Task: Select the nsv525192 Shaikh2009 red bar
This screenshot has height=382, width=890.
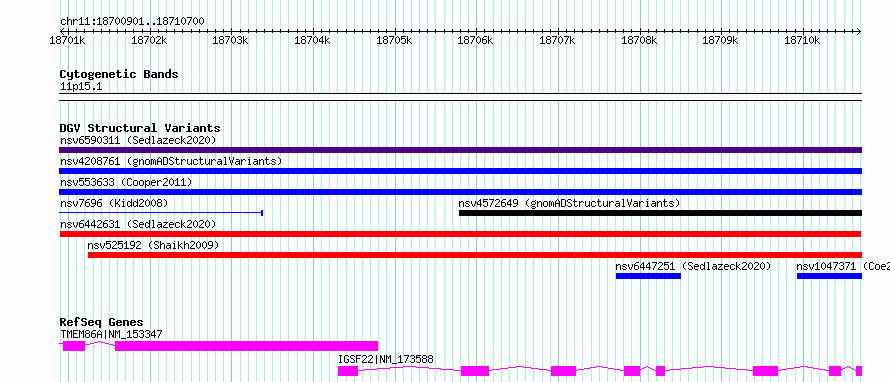Action: 475,255
